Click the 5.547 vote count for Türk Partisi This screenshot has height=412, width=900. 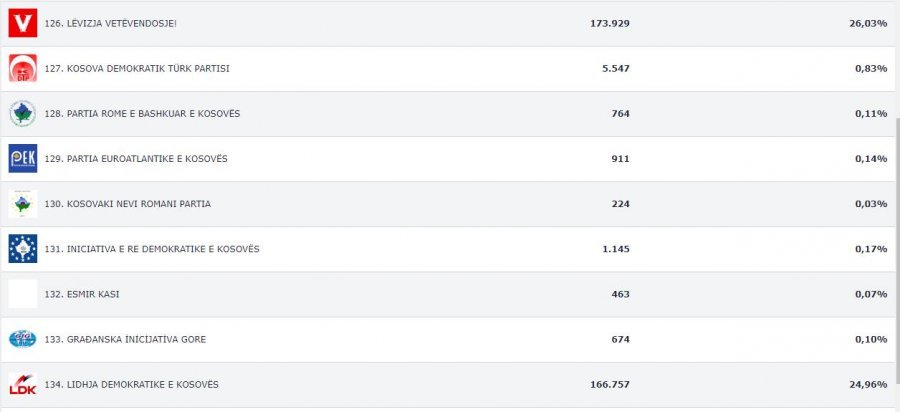[x=615, y=68]
